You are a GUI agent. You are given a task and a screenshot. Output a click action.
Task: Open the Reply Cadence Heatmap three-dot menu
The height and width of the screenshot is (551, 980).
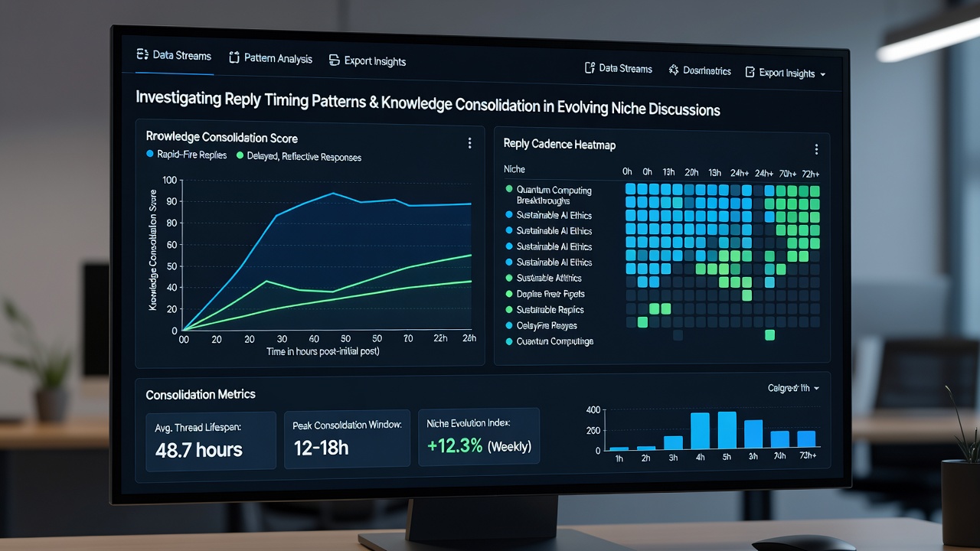coord(816,149)
